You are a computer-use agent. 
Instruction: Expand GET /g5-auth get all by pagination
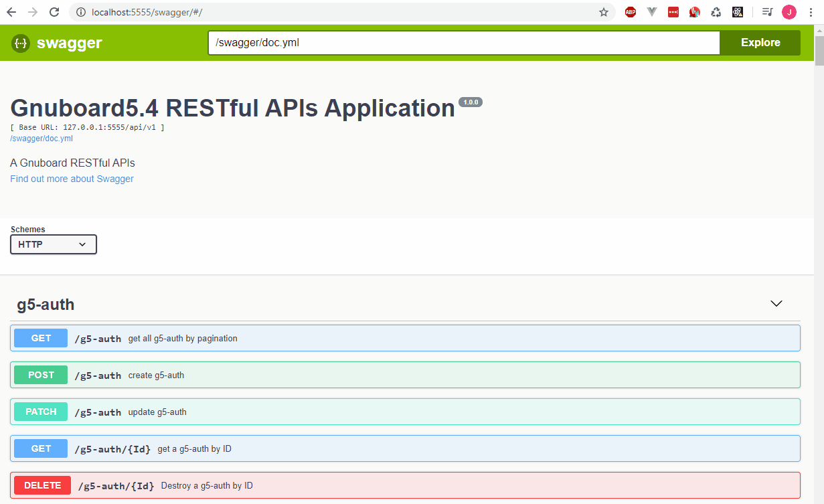coord(405,338)
